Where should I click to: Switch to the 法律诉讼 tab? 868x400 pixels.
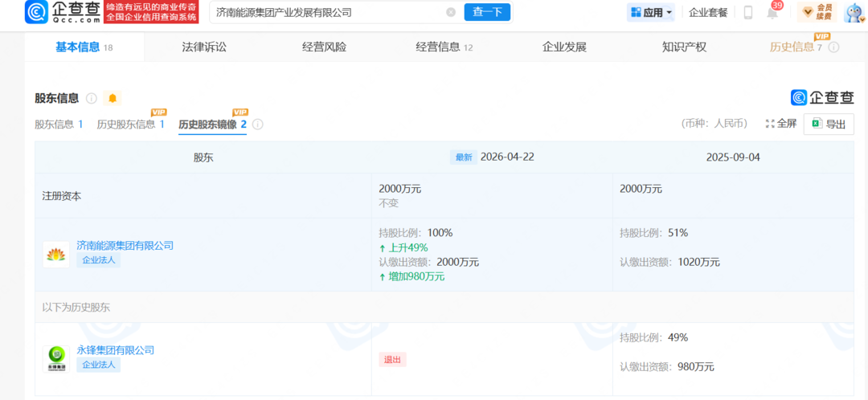point(204,47)
